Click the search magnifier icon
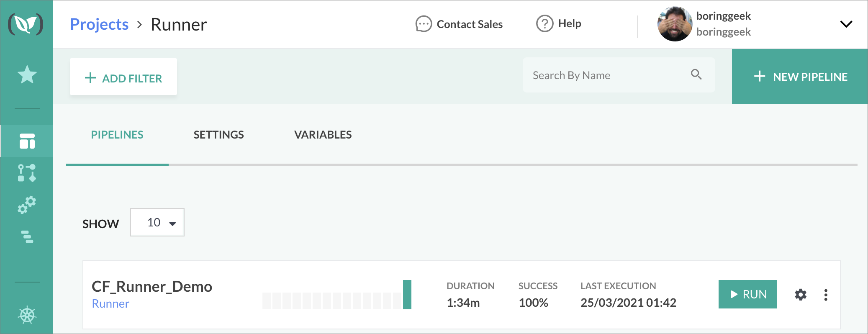Screen dimensions: 868x334 (696, 75)
